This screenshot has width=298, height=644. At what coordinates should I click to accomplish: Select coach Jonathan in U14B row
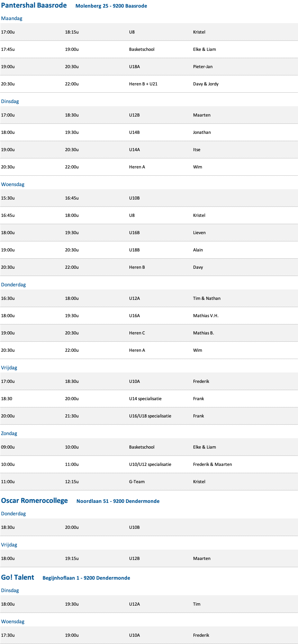pyautogui.click(x=202, y=132)
